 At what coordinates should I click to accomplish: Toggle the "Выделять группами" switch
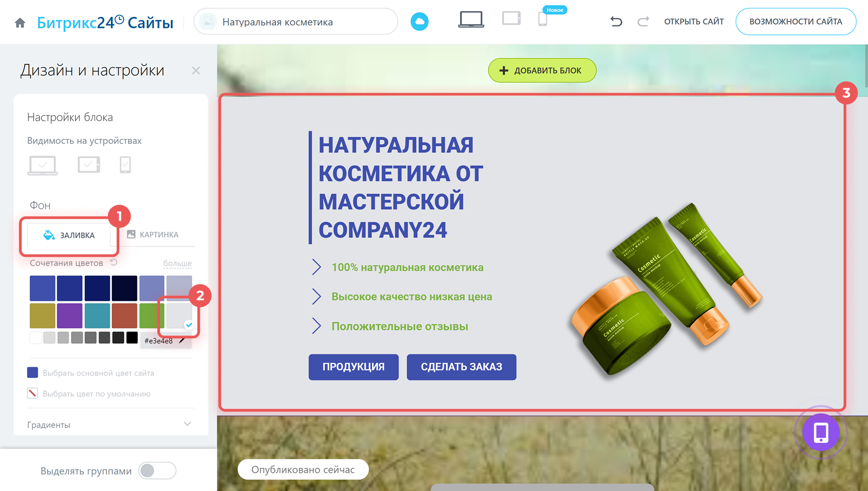(157, 471)
